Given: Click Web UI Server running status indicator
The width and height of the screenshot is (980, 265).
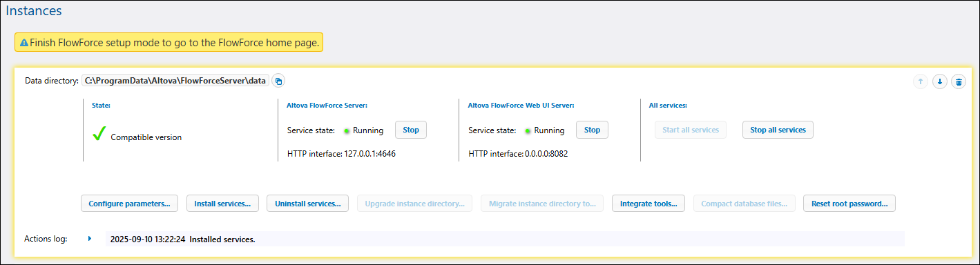Looking at the screenshot, I should pyautogui.click(x=528, y=130).
